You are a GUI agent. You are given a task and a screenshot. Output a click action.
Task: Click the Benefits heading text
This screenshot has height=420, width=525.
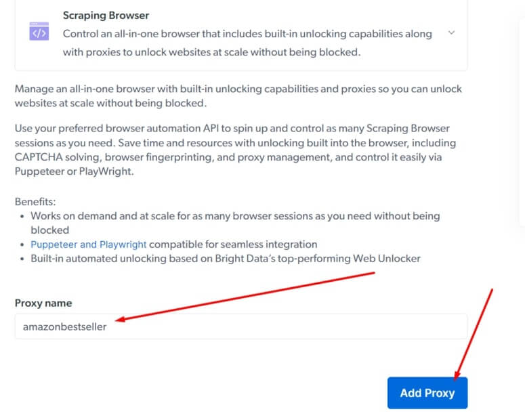[37, 202]
